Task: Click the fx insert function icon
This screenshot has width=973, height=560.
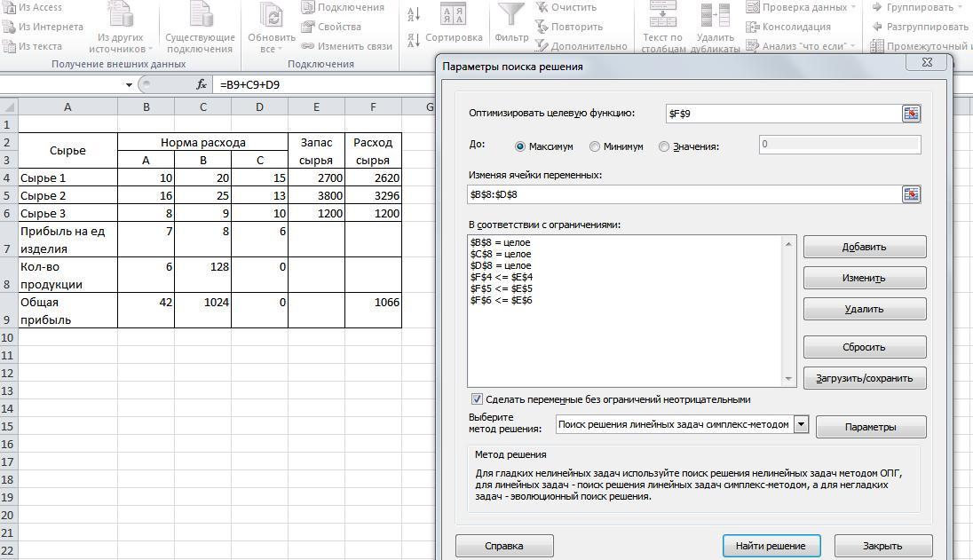Action: (202, 84)
